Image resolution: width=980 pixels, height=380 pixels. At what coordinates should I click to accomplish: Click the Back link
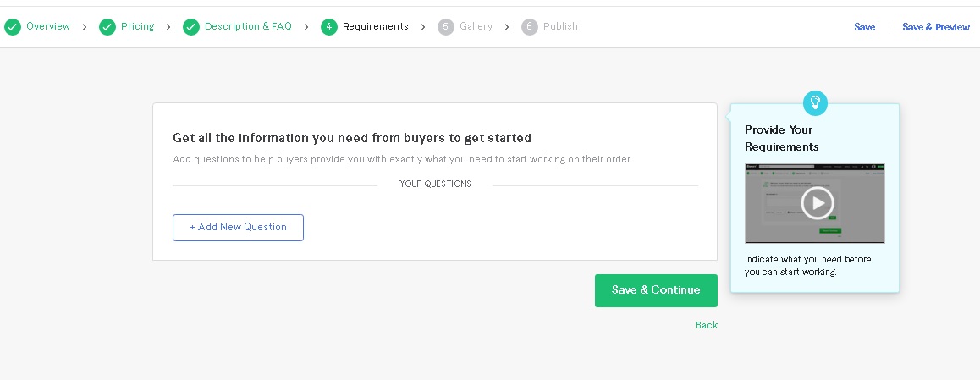coord(707,325)
